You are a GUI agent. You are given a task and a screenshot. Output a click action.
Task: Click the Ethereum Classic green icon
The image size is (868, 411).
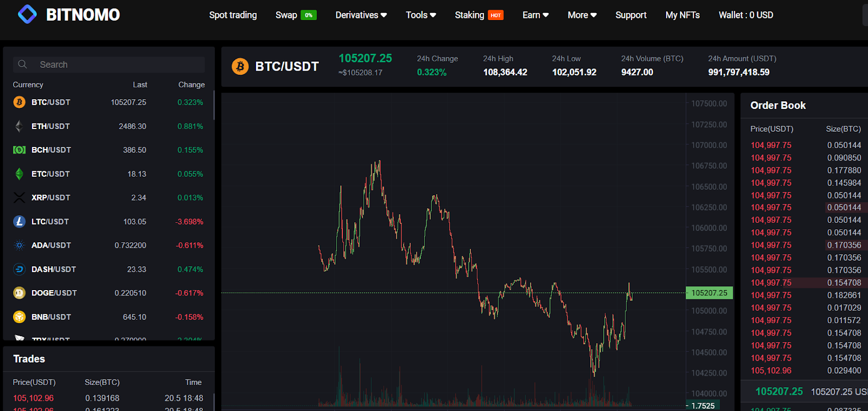20,174
